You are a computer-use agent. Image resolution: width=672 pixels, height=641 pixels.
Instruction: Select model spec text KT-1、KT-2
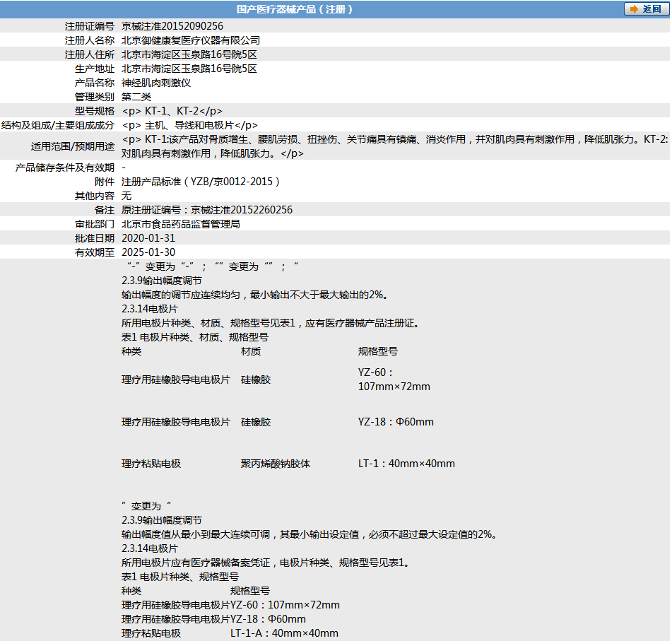[x=172, y=111]
